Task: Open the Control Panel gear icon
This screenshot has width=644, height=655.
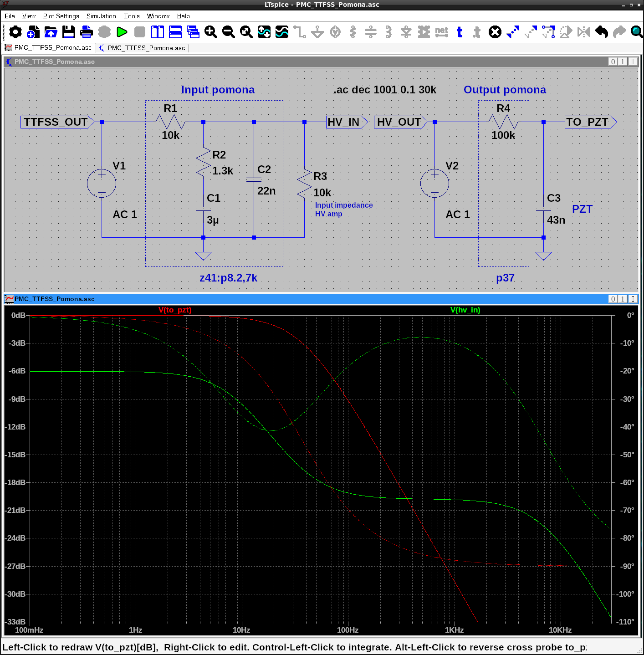Action: (x=15, y=32)
